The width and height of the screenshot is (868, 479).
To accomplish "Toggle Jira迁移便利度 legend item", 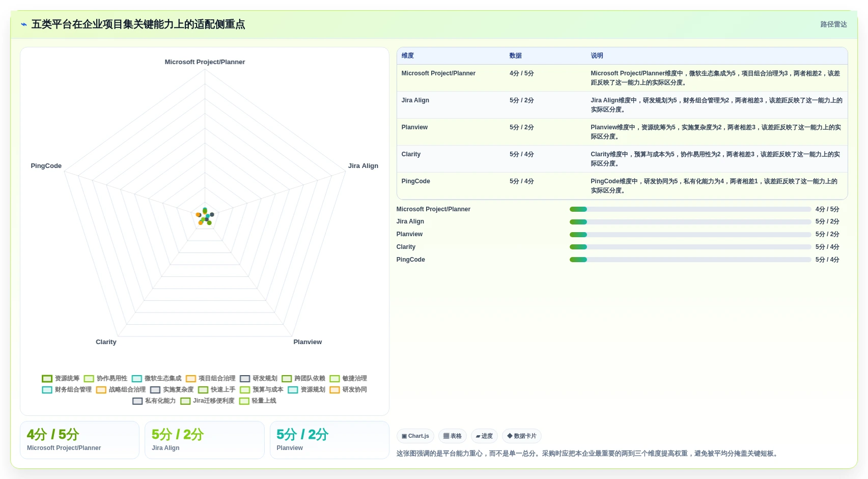I will (207, 401).
